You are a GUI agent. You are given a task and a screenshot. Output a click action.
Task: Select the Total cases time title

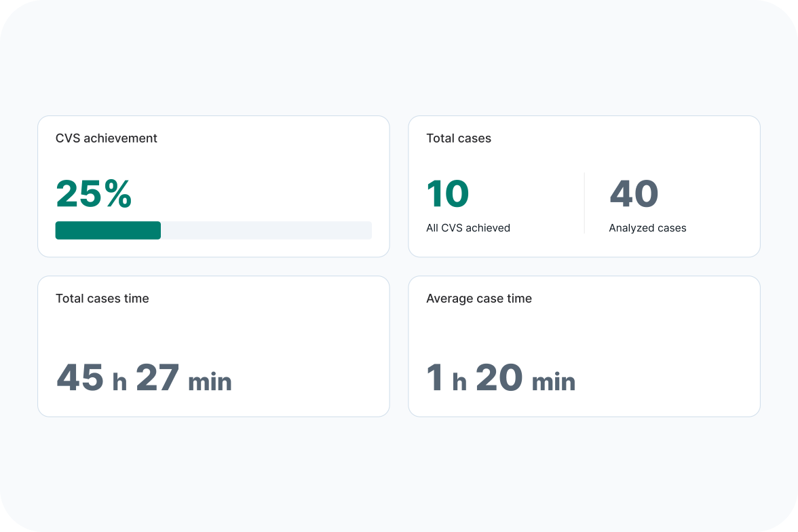[102, 298]
